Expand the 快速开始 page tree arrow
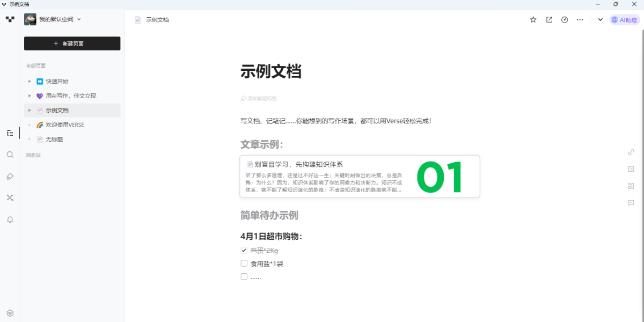The height and width of the screenshot is (322, 644). [30, 82]
